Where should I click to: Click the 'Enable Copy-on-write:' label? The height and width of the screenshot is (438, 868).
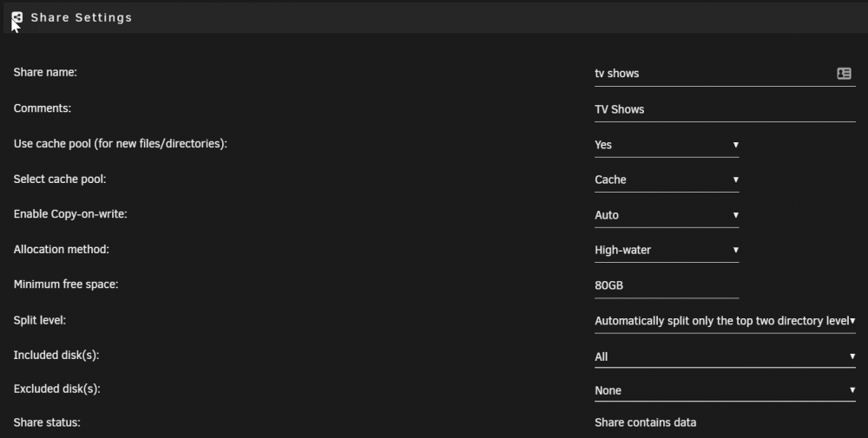(x=70, y=214)
